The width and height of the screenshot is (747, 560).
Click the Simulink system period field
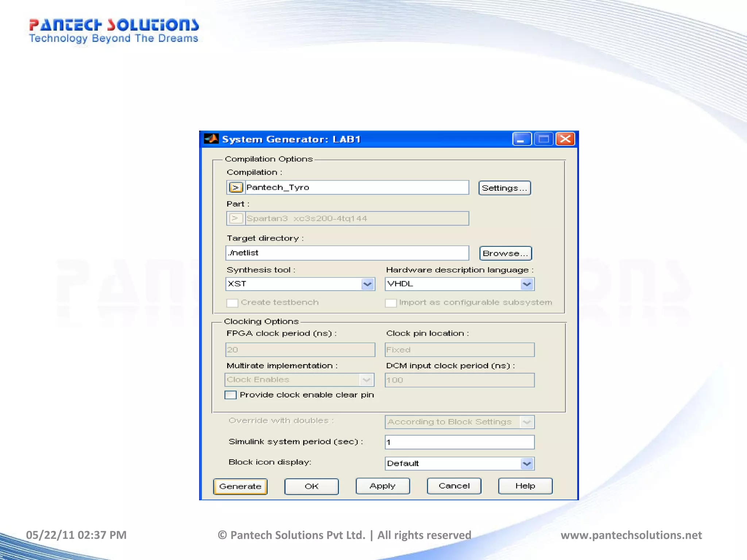pyautogui.click(x=460, y=442)
